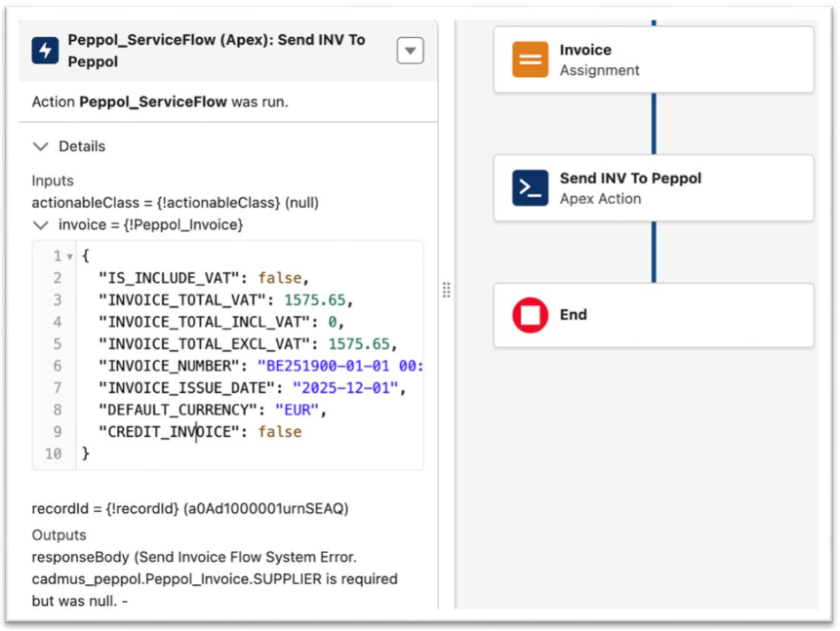Click line number 5 in the editor gutter
840x631 pixels.
tap(57, 344)
